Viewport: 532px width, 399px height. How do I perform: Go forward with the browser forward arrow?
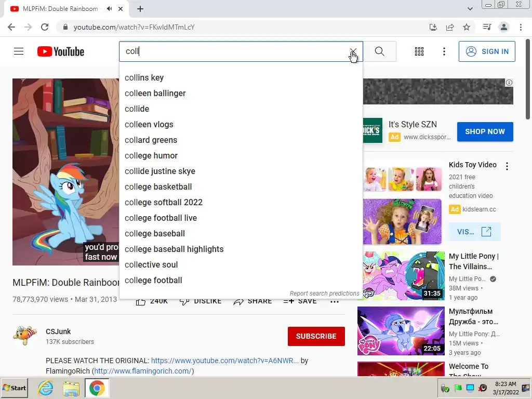pyautogui.click(x=28, y=27)
